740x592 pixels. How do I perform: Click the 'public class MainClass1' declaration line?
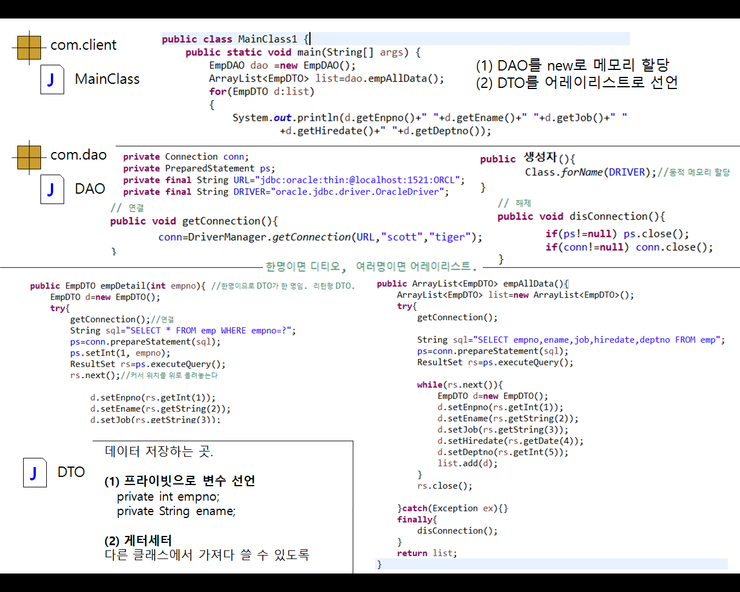(x=236, y=39)
